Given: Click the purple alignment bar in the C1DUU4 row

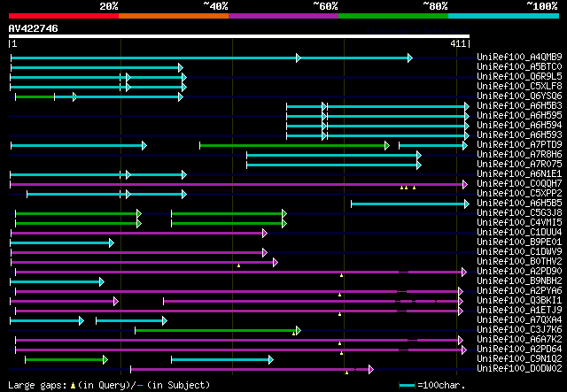Looking at the screenshot, I should point(139,234).
